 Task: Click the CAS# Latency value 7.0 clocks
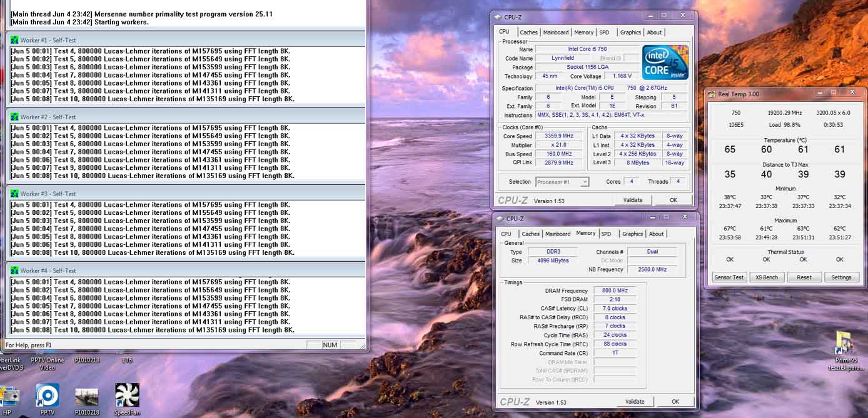[613, 308]
